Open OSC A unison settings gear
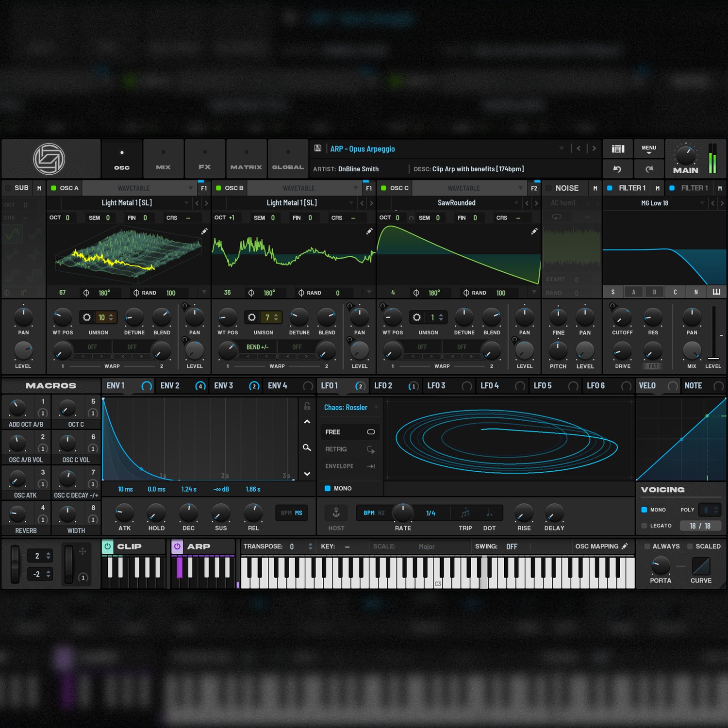The width and height of the screenshot is (728, 728). 87,317
